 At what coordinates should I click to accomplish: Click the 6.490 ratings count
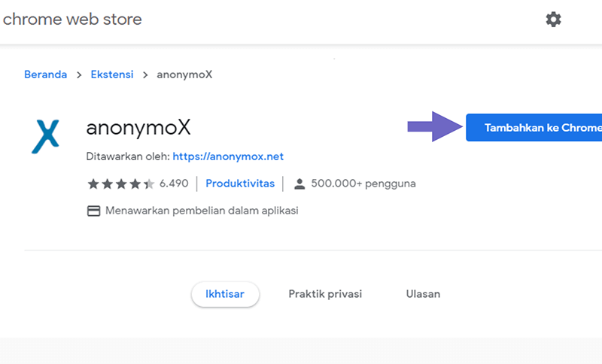[174, 184]
